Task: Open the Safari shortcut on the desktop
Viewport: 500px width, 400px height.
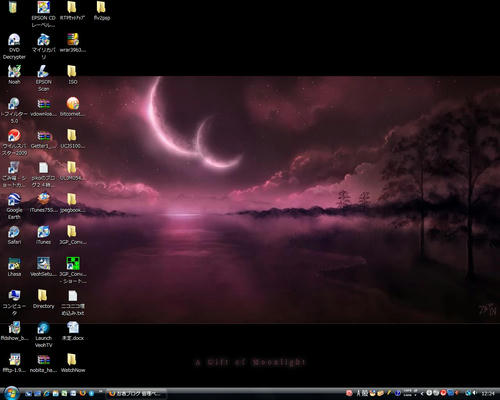Action: tap(14, 235)
